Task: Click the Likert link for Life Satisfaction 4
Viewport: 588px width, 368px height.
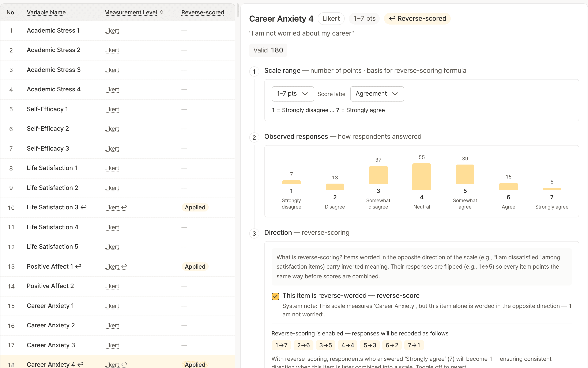Action: [112, 227]
